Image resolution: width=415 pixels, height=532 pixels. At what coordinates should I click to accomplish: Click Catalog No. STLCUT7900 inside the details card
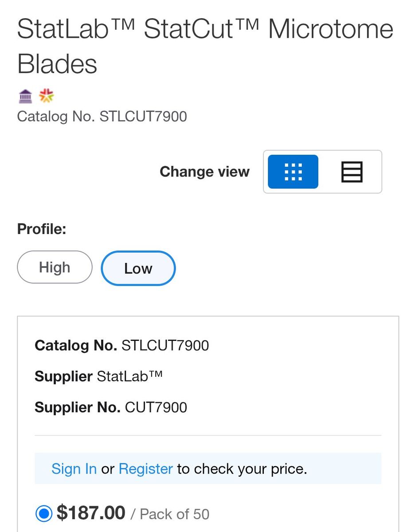pos(121,345)
